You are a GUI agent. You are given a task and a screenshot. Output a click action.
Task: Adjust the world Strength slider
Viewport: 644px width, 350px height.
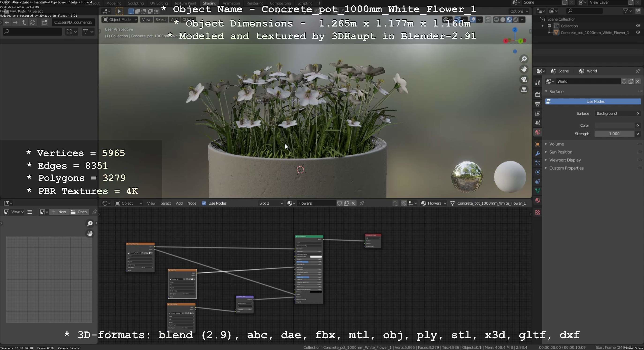coord(614,134)
